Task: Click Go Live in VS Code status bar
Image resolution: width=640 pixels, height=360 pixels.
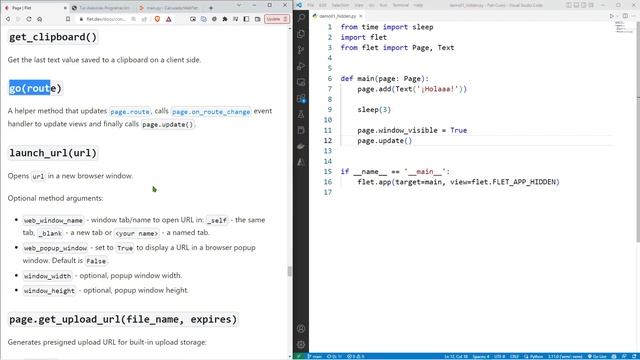Action: pos(598,356)
